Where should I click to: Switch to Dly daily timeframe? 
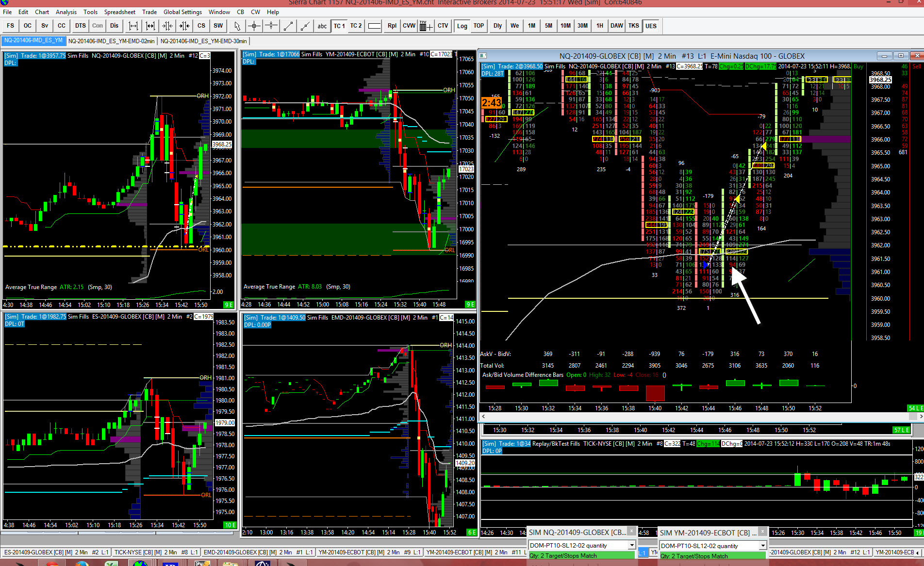pos(497,26)
